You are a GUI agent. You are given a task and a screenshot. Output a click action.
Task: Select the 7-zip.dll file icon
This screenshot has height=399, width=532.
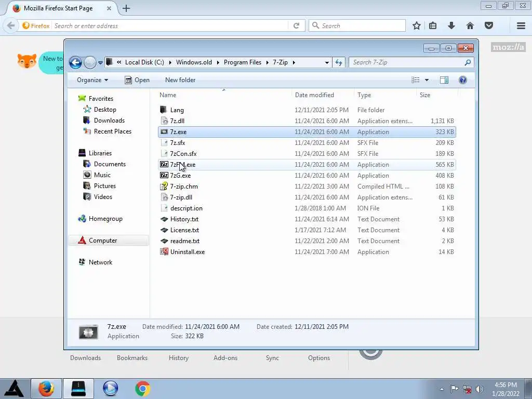[164, 197]
